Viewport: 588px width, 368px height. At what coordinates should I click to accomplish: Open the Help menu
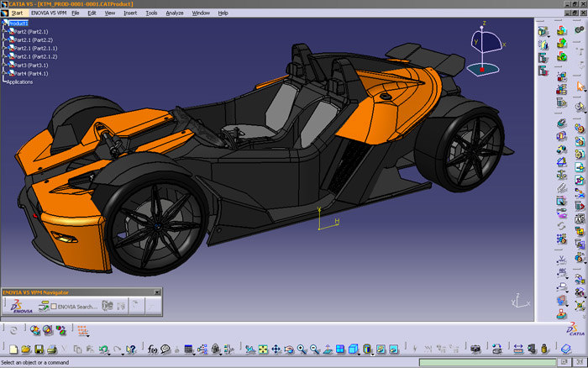click(x=223, y=13)
